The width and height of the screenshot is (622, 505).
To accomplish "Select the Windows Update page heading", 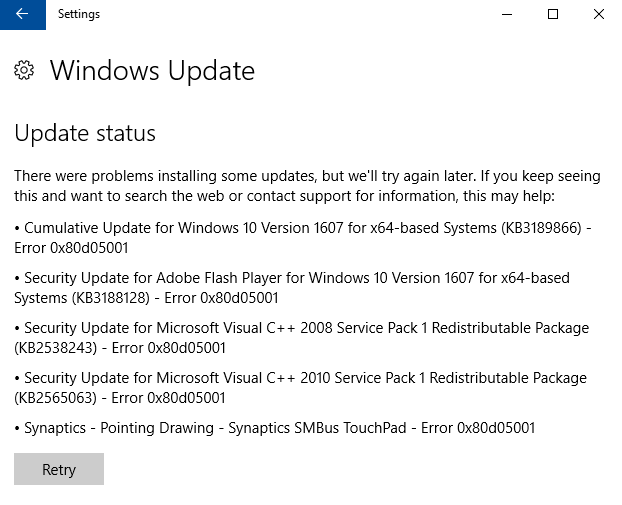I will 152,71.
